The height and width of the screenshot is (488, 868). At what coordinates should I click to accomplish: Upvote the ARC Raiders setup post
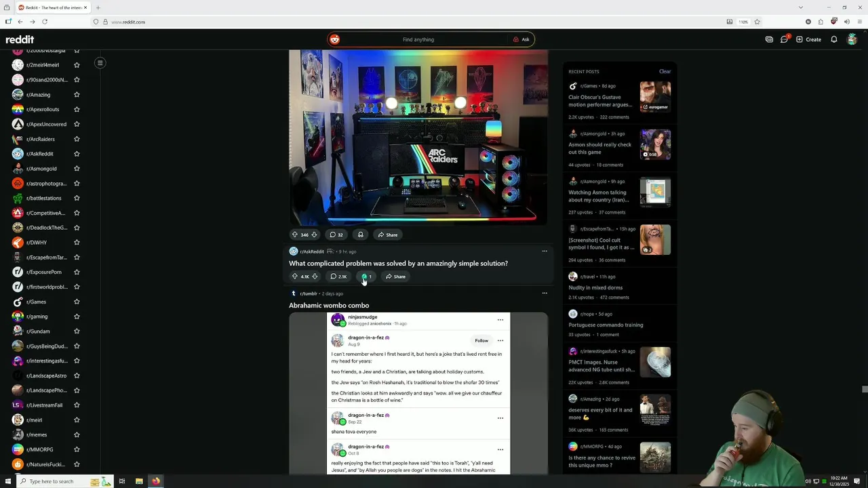[295, 235]
